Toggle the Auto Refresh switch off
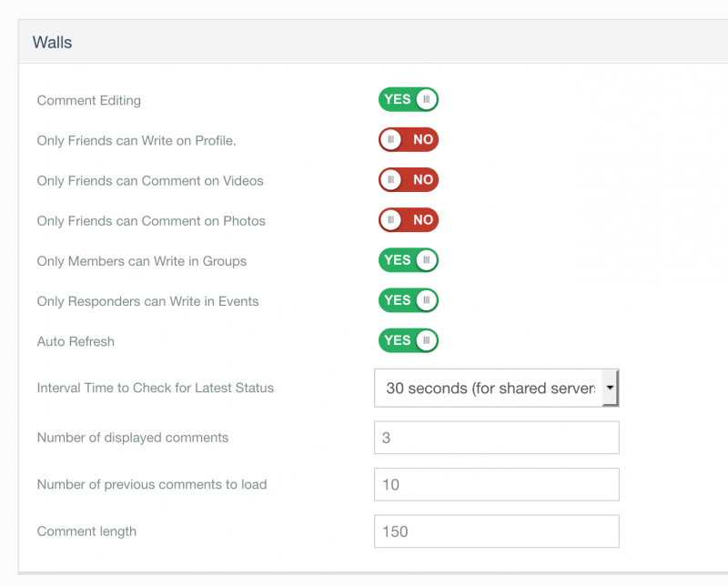This screenshot has height=586, width=728. click(x=409, y=340)
